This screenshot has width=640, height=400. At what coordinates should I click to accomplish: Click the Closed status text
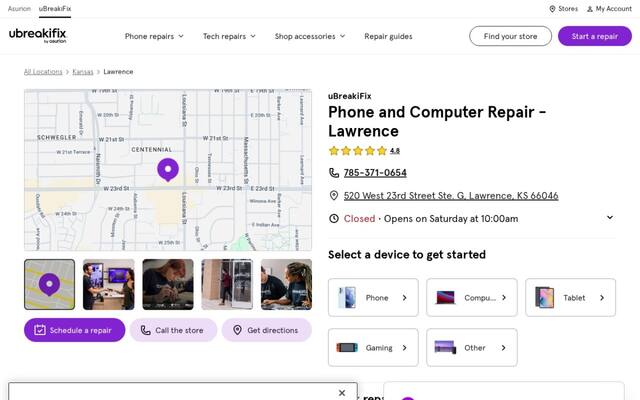tap(359, 218)
